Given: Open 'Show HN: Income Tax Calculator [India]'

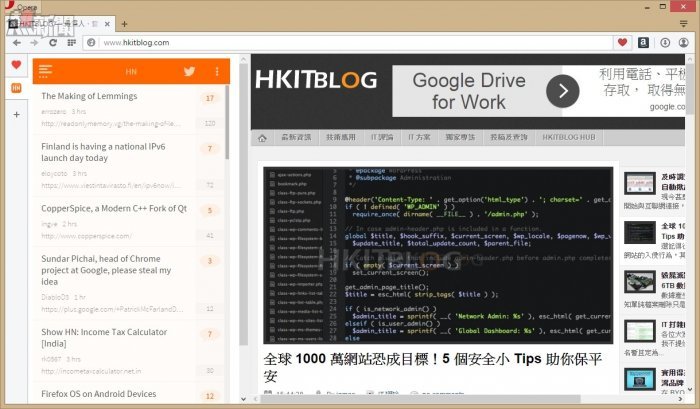Looking at the screenshot, I should pos(104,338).
